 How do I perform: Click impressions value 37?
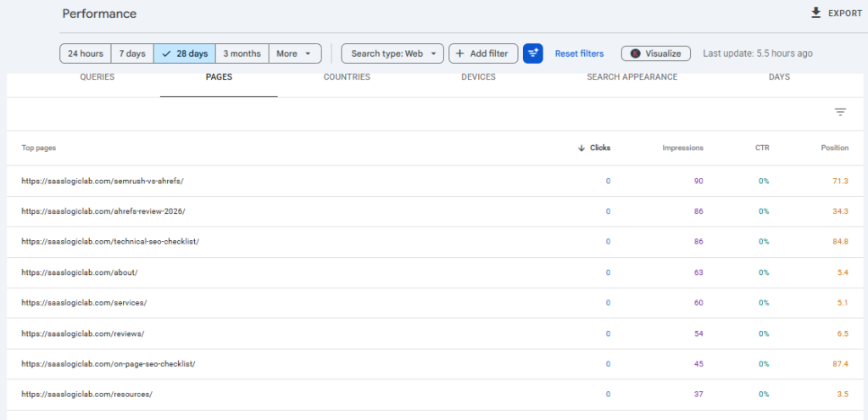tap(698, 395)
